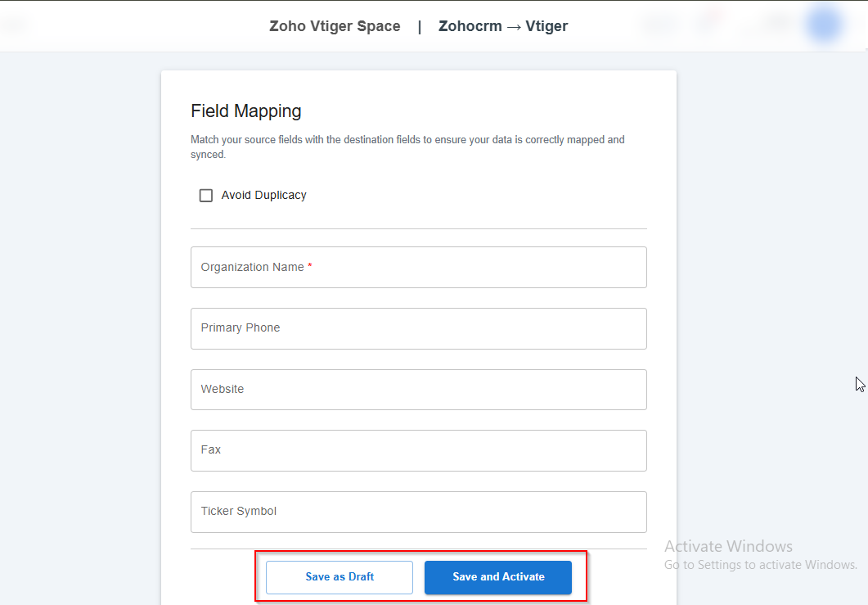Click the Field Mapping heading
Screen dimensions: 868x605
click(x=246, y=111)
